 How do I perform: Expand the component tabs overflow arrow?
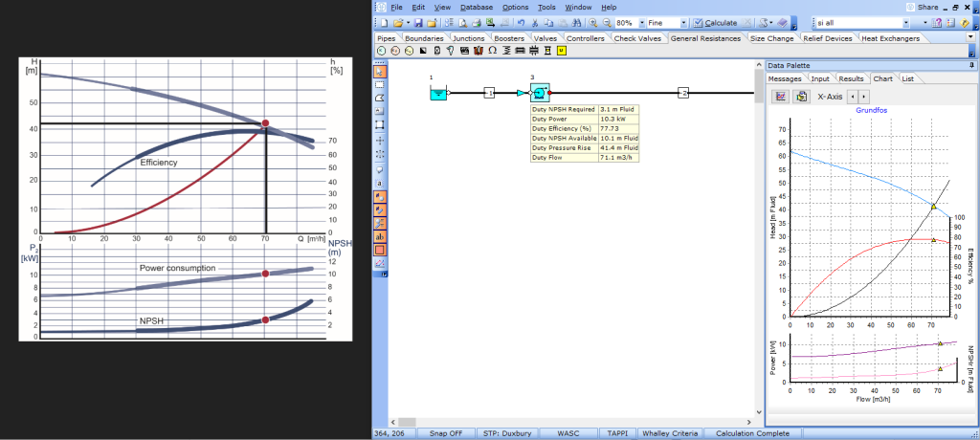click(970, 37)
